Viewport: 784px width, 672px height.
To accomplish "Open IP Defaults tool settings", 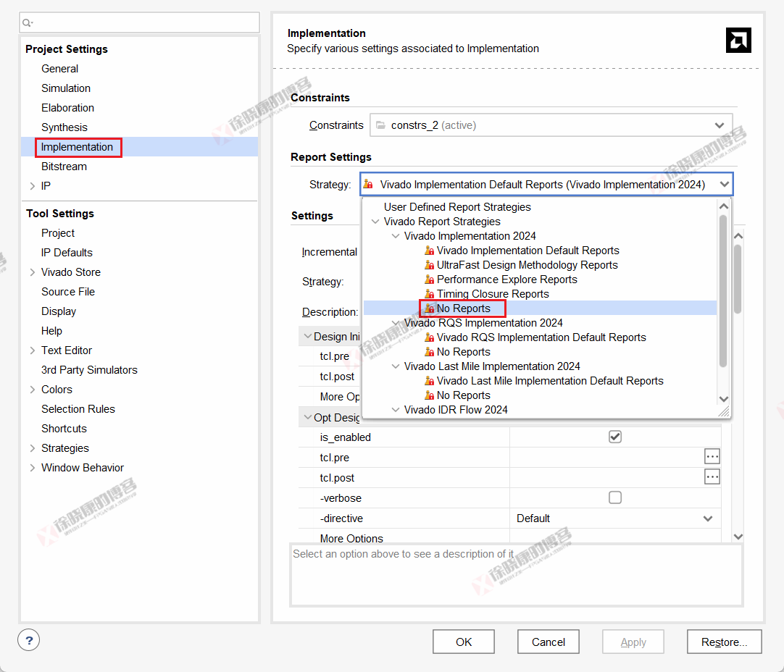I will 67,252.
